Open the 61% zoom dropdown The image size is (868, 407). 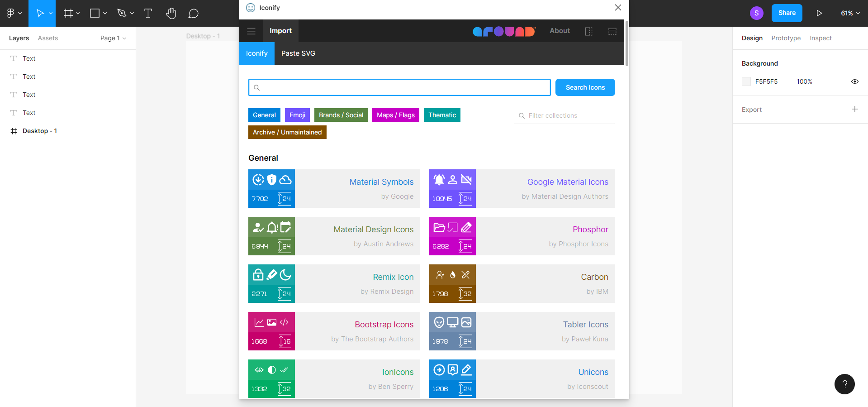point(850,13)
